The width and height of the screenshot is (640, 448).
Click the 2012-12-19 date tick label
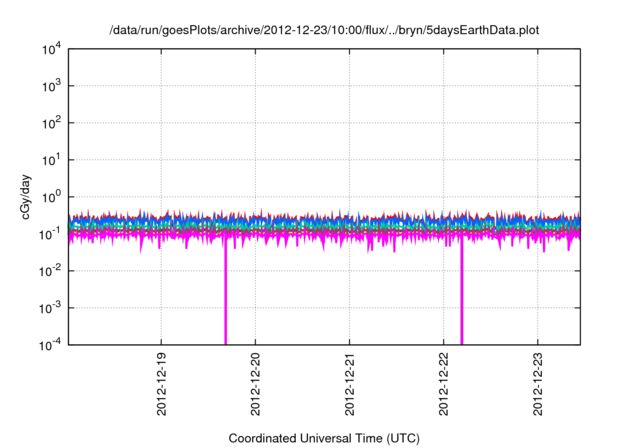(162, 384)
